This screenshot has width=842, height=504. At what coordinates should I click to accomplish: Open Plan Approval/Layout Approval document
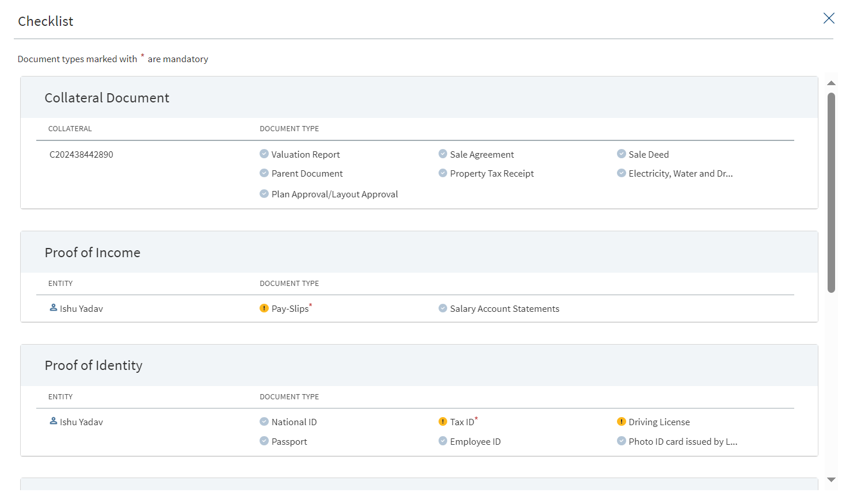click(x=334, y=194)
